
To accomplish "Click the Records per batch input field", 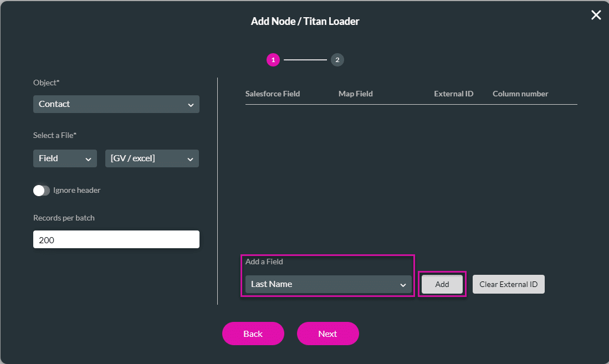I will [116, 239].
